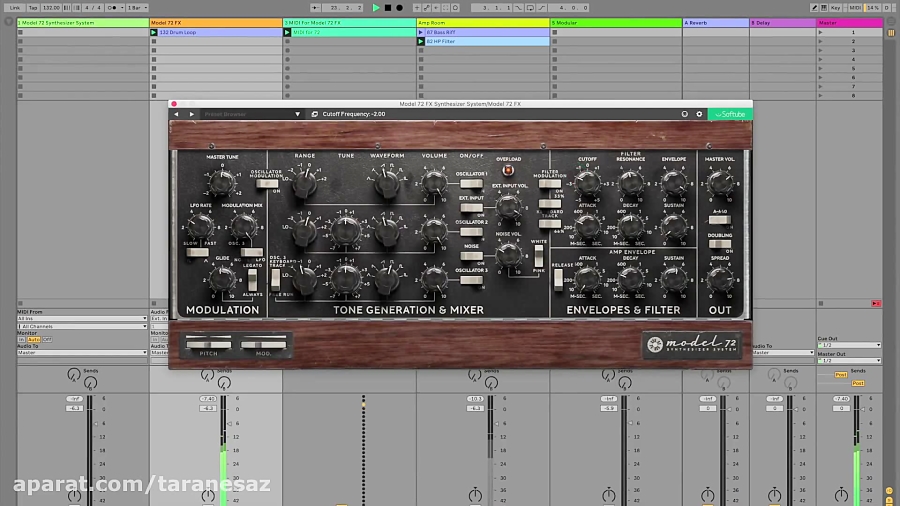The height and width of the screenshot is (506, 900).
Task: Launch scene 1 in the Master track
Action: click(820, 32)
